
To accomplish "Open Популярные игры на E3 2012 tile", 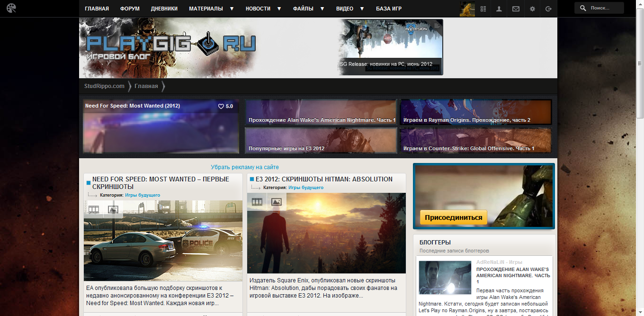I will point(321,141).
